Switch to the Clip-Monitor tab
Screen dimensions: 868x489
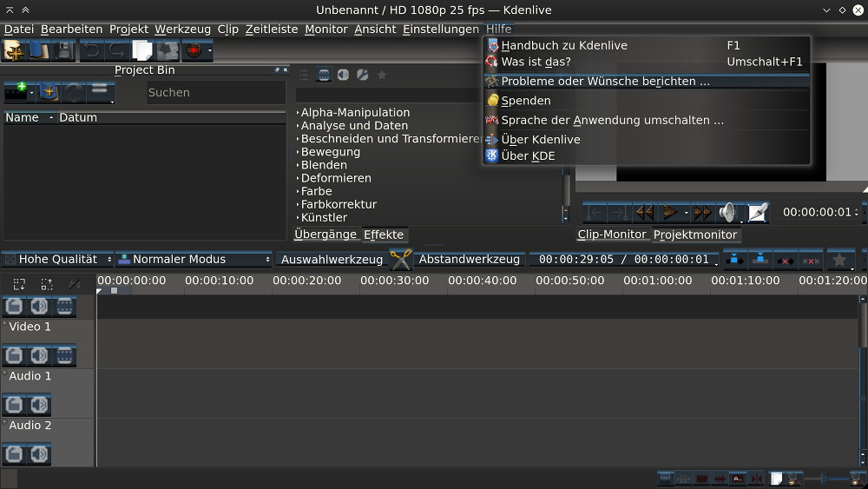612,235
